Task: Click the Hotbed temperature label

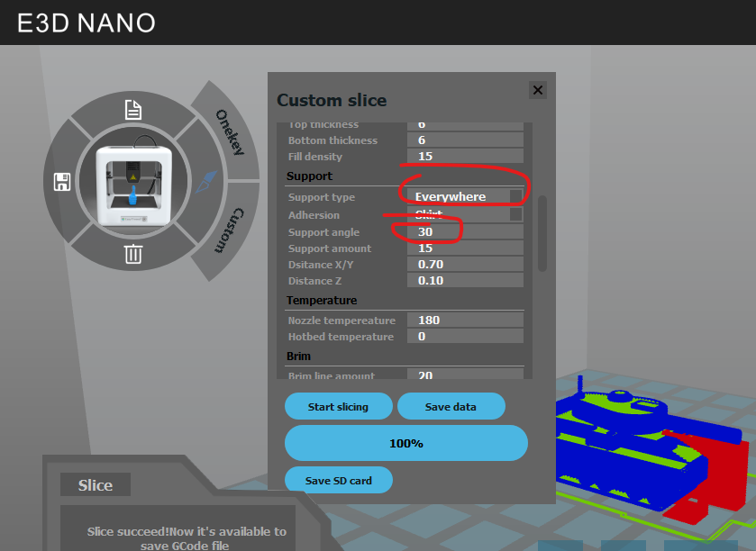Action: point(341,337)
